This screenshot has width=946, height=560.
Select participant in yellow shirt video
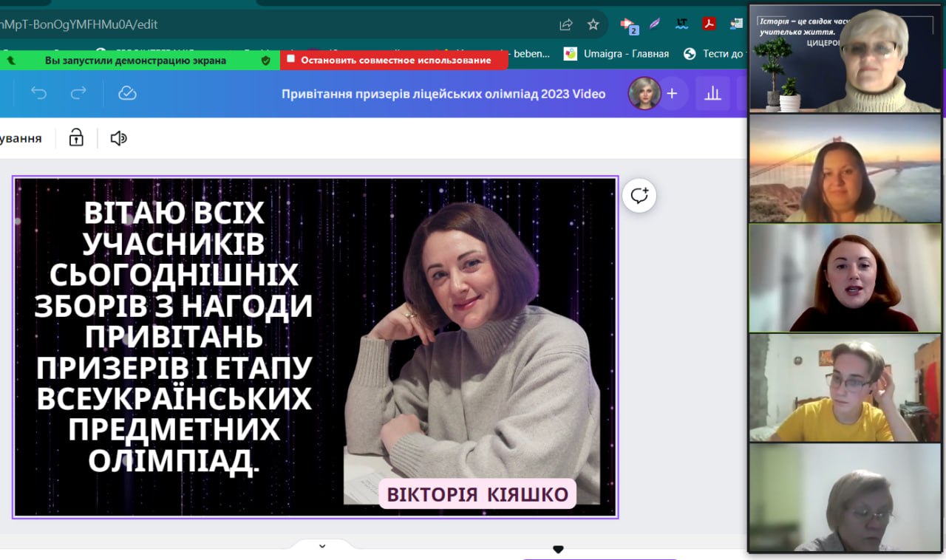click(844, 388)
